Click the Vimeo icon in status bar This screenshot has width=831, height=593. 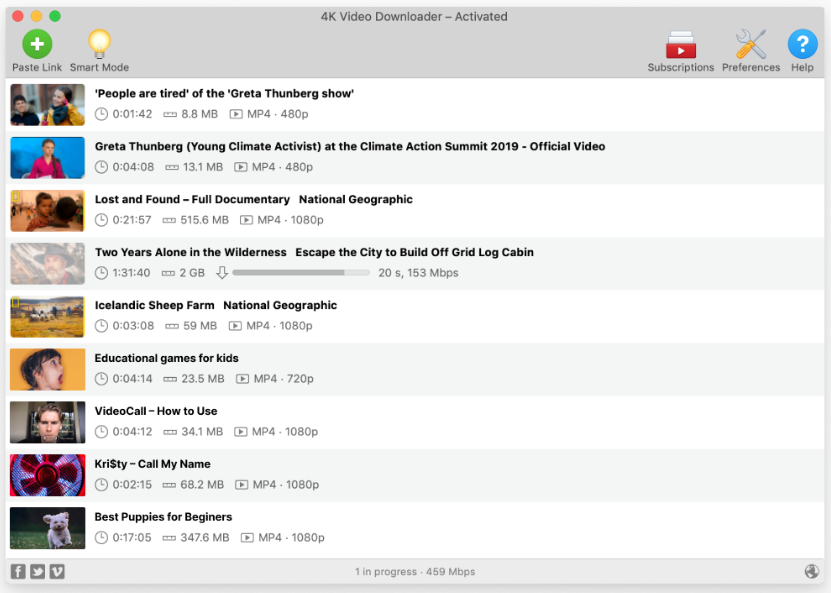pyautogui.click(x=57, y=571)
